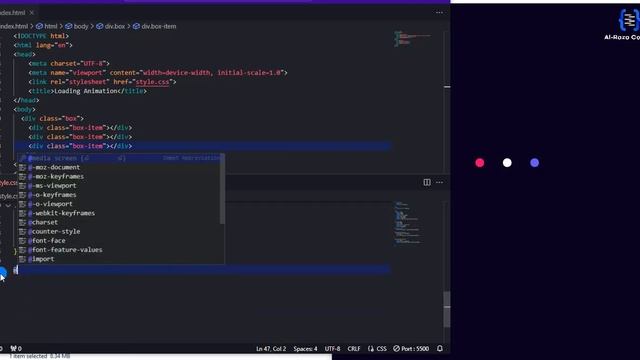Select div.box in the breadcrumb path
Viewport: 640px width, 360px height.
(x=111, y=26)
